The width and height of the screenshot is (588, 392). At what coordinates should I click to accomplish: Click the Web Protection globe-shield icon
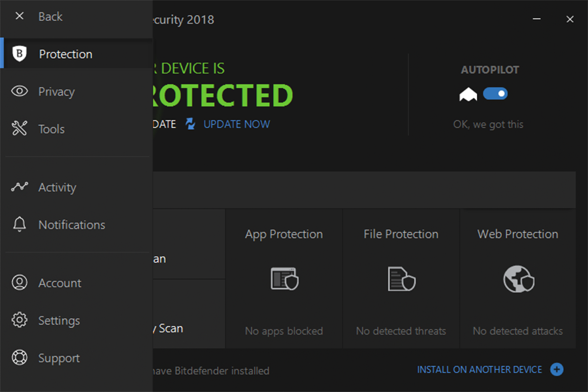[519, 279]
